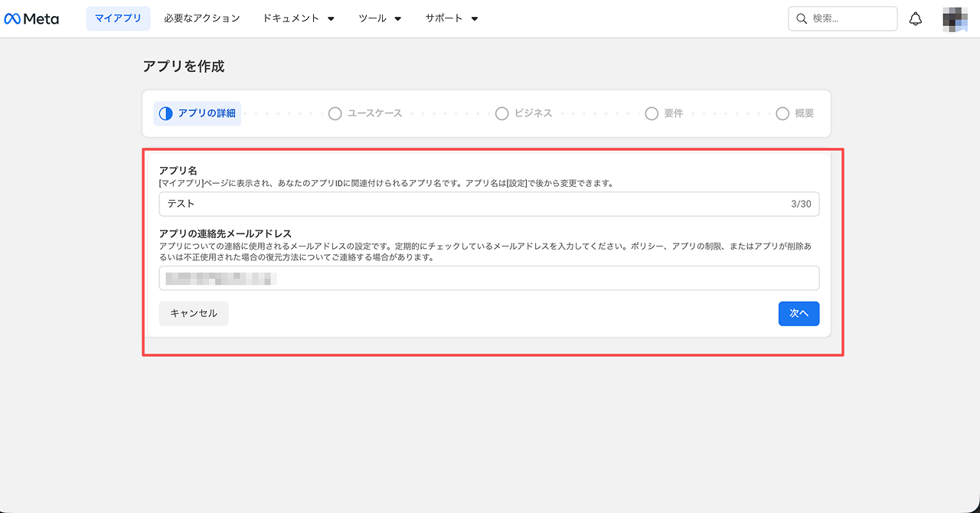The width and height of the screenshot is (980, 513).
Task: Click the 概要 step circle
Action: point(782,113)
